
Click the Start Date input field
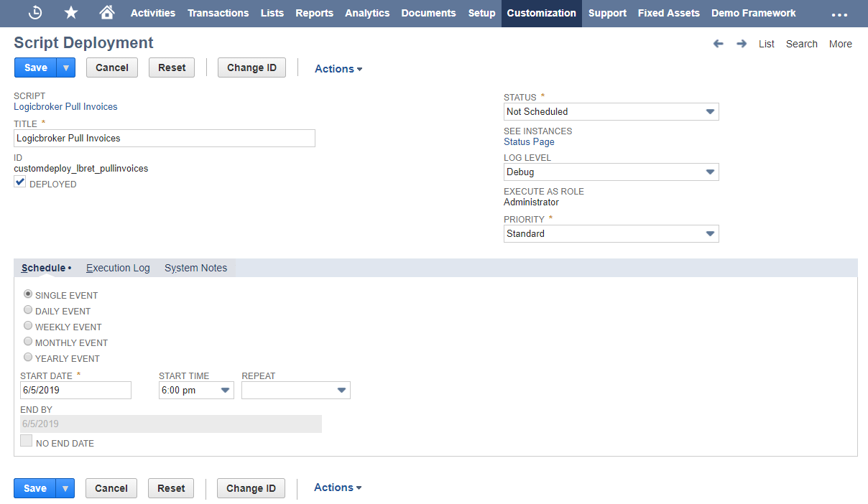click(x=75, y=390)
